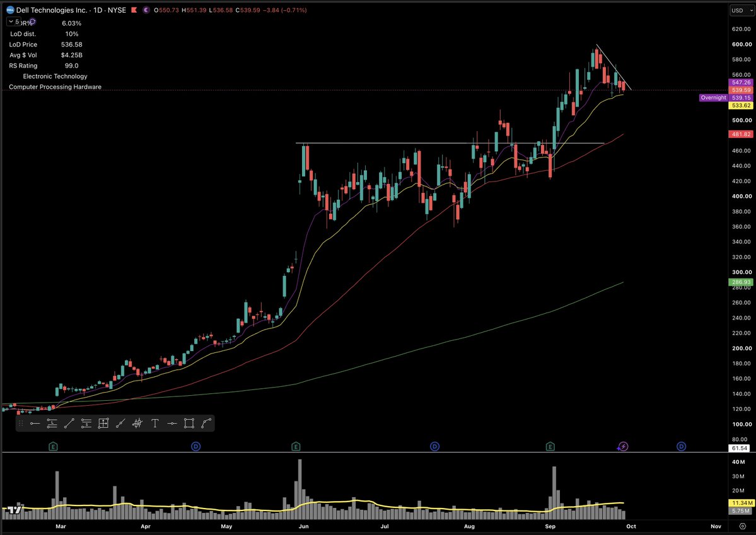Screen dimensions: 756x535
Task: Click the 600.00 label on price axis
Action: pyautogui.click(x=741, y=44)
